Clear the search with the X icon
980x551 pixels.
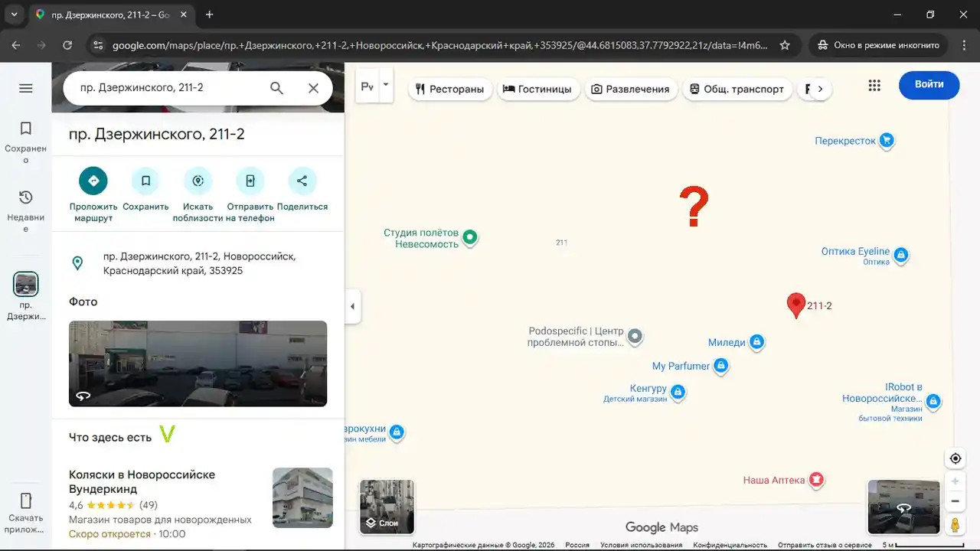pos(313,88)
